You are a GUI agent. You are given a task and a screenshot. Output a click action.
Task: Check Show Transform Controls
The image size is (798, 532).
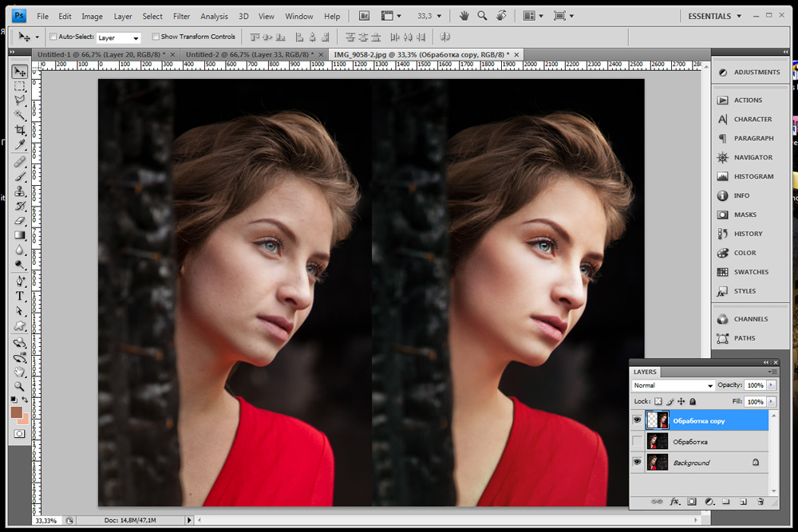(156, 37)
